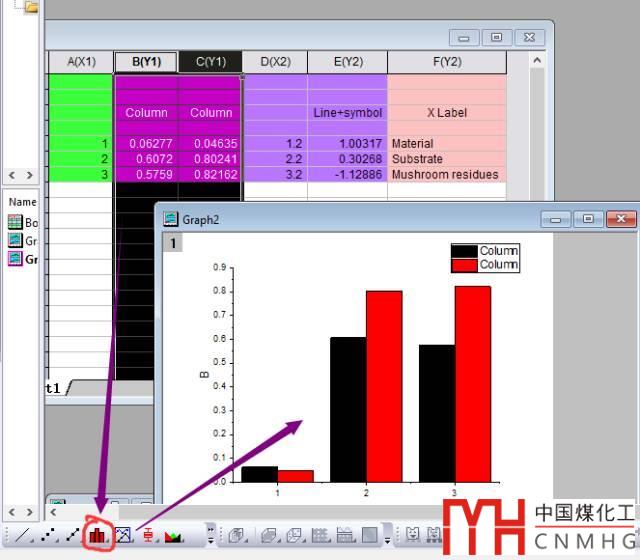Screen dimensions: 640x560
Task: Minimize the workbook window
Action: (x=464, y=38)
